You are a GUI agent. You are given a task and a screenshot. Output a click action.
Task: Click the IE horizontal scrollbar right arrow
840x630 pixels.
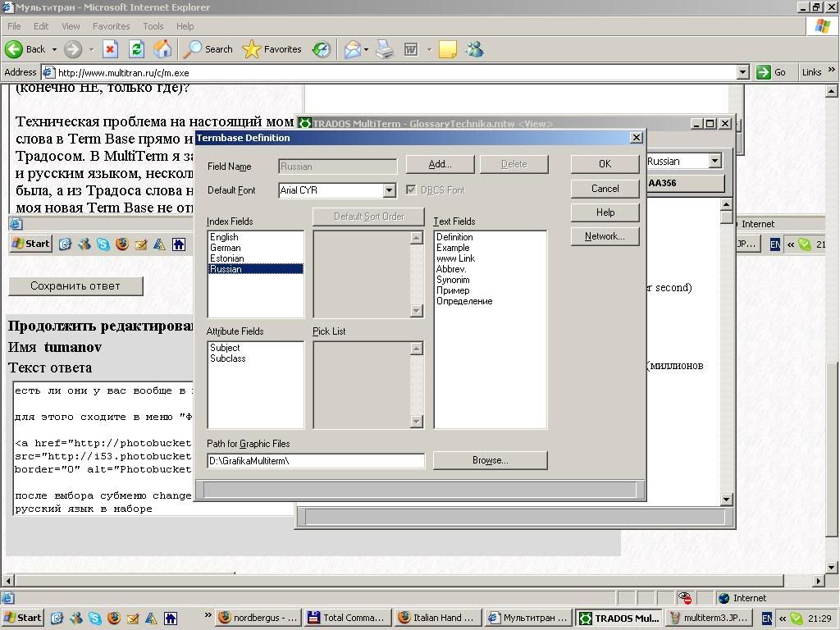[818, 580]
